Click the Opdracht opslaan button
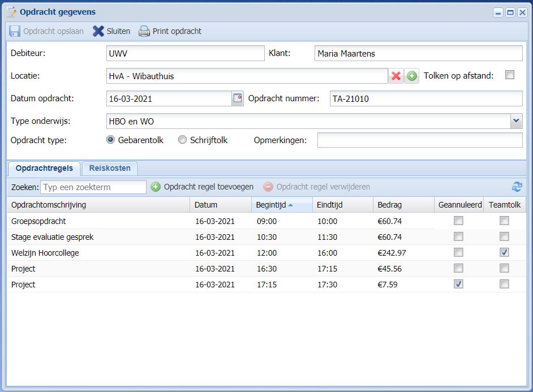The width and height of the screenshot is (533, 392). [x=47, y=31]
